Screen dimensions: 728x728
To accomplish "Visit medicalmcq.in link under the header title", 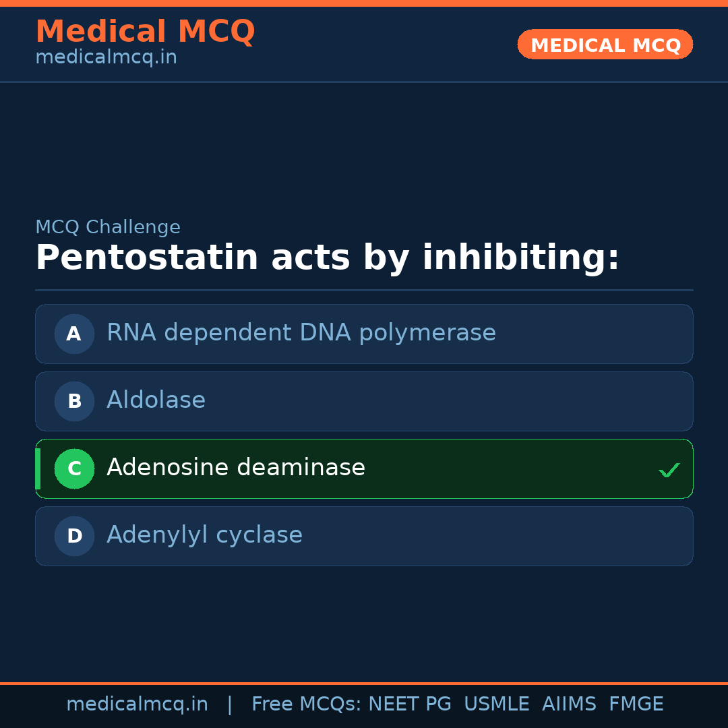I will 106,57.
